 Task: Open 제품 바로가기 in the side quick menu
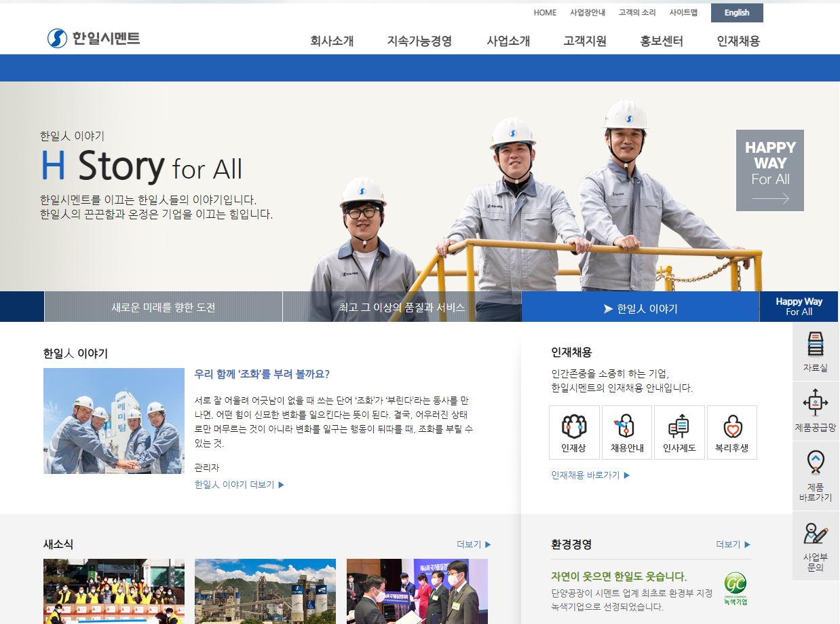[816, 476]
